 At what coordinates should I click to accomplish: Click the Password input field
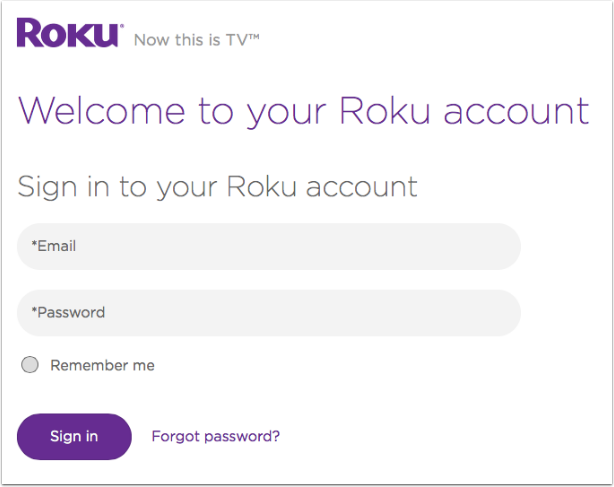(x=269, y=313)
